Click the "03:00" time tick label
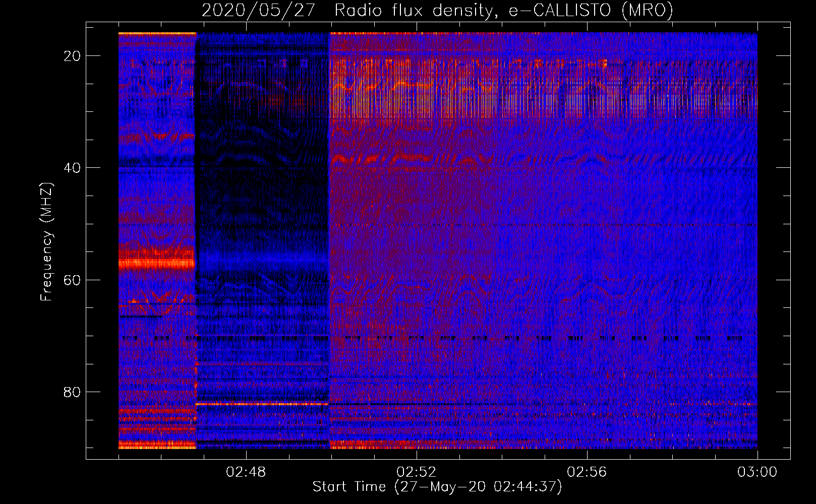816x504 pixels. tap(757, 472)
